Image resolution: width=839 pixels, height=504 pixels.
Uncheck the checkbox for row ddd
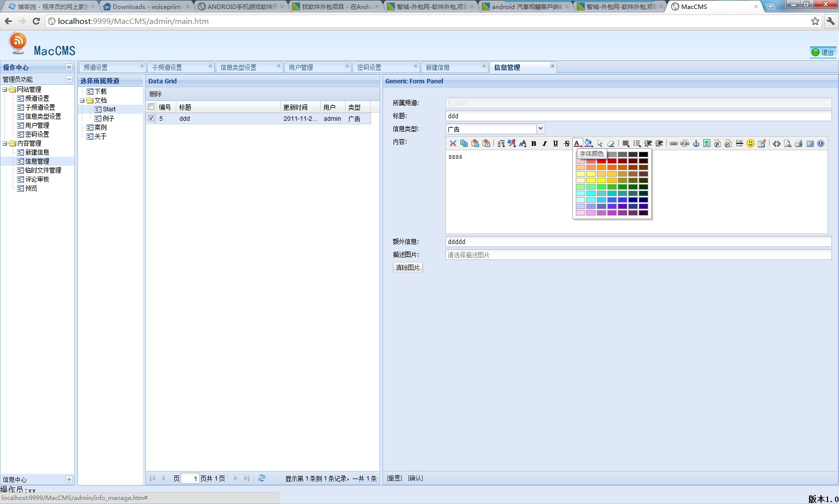tap(151, 118)
